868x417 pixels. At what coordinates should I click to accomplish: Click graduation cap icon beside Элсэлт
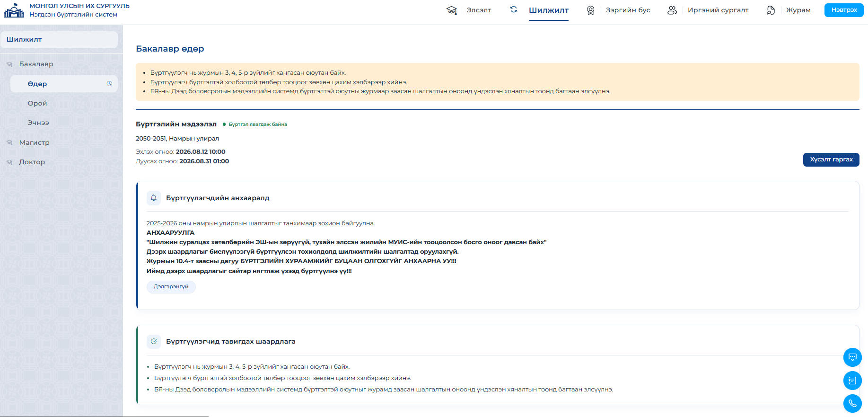(x=451, y=10)
